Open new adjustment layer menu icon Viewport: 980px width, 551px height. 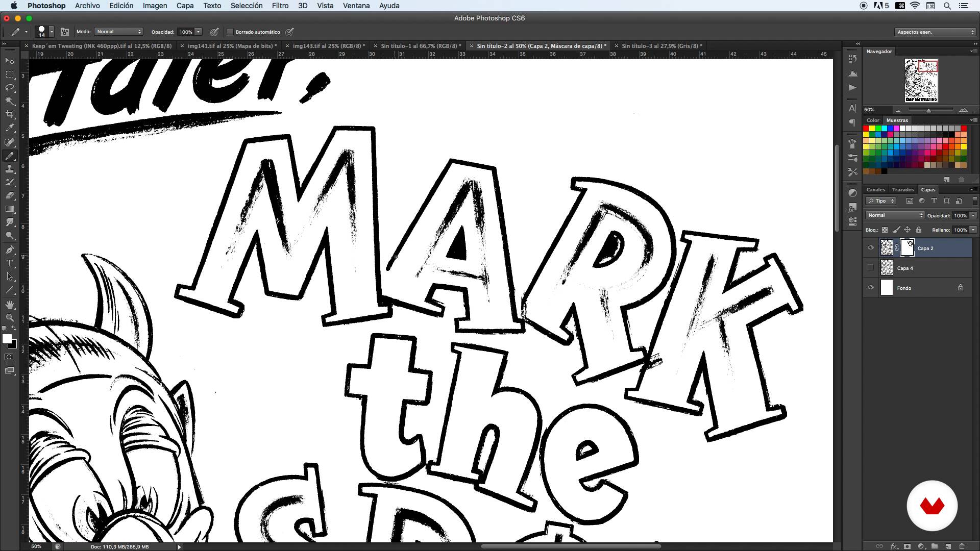point(921,546)
